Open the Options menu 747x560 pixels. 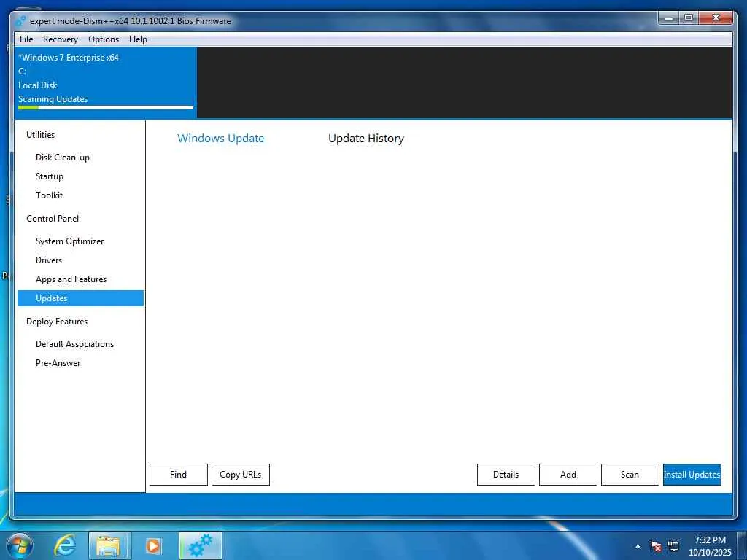click(104, 39)
